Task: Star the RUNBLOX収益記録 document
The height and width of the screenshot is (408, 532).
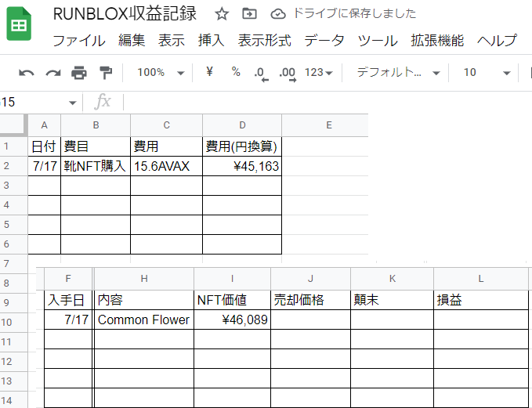Action: [x=222, y=14]
